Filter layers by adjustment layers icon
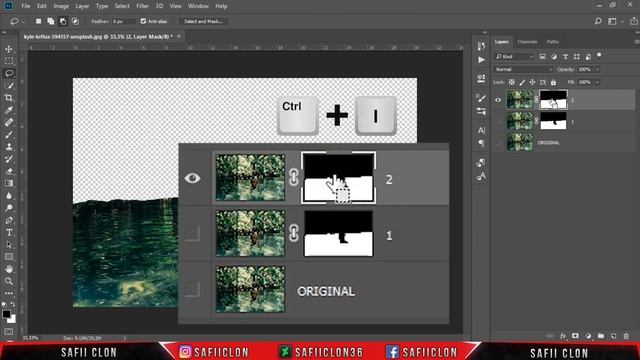Viewport: 640px width, 360px height. 554,56
